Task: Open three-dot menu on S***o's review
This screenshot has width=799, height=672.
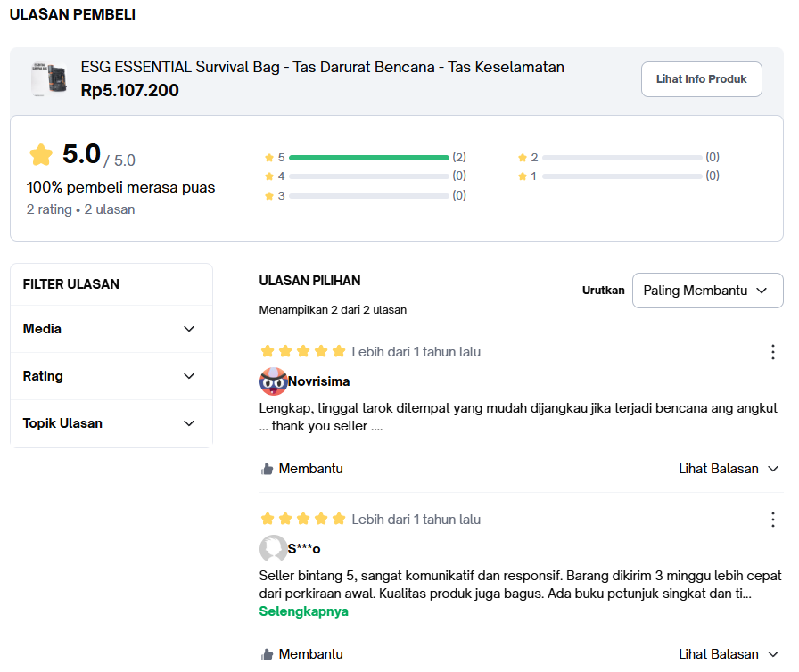Action: coord(773,520)
